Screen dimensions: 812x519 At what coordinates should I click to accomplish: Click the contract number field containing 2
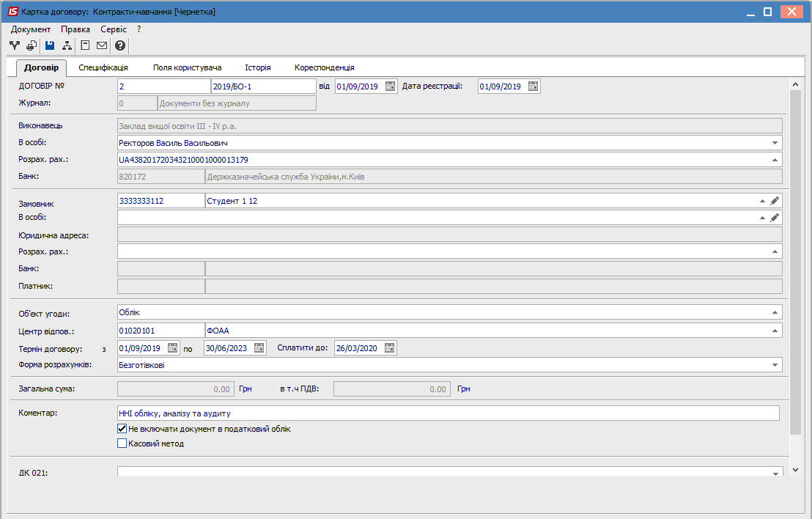[164, 86]
